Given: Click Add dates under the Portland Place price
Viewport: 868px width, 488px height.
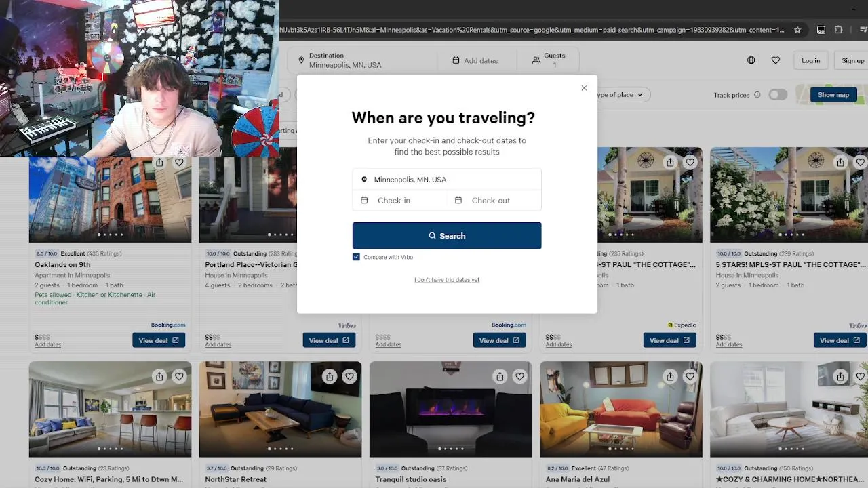Looking at the screenshot, I should point(218,345).
